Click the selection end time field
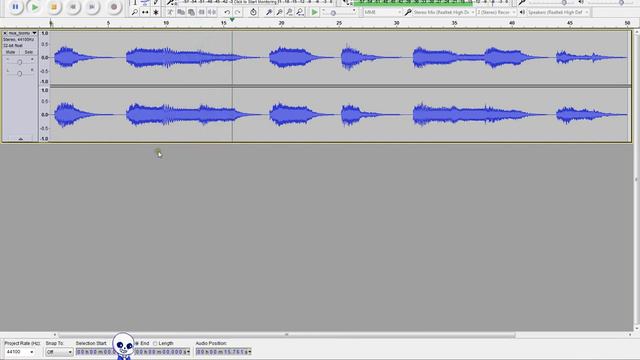Screen dimensions: 640x360 162,352
